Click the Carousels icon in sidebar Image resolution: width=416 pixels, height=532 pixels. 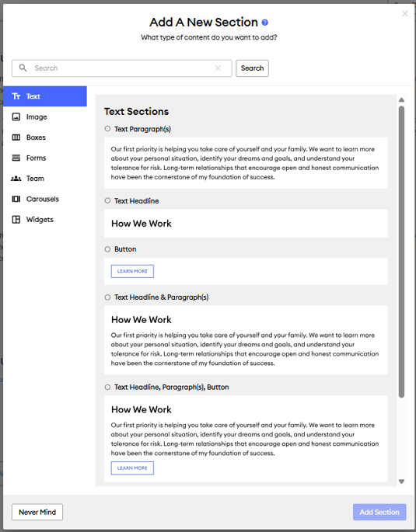[16, 199]
